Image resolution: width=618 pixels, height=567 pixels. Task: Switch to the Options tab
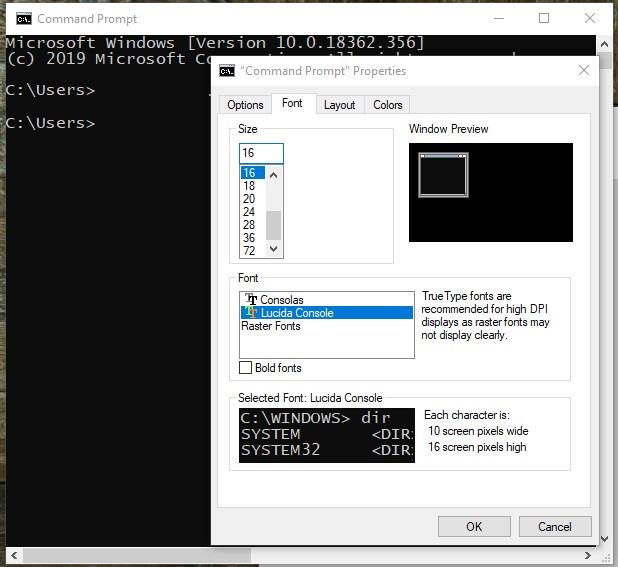pyautogui.click(x=245, y=105)
